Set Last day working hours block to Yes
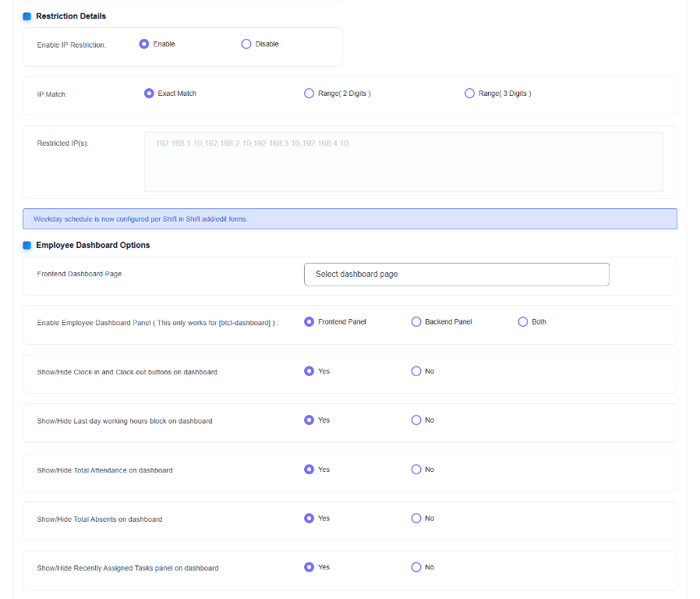 coord(309,420)
